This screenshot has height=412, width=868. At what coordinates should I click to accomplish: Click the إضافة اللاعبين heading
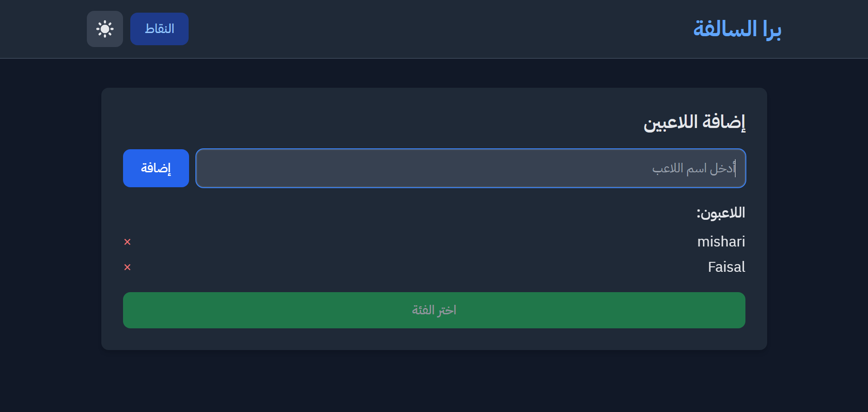(694, 122)
